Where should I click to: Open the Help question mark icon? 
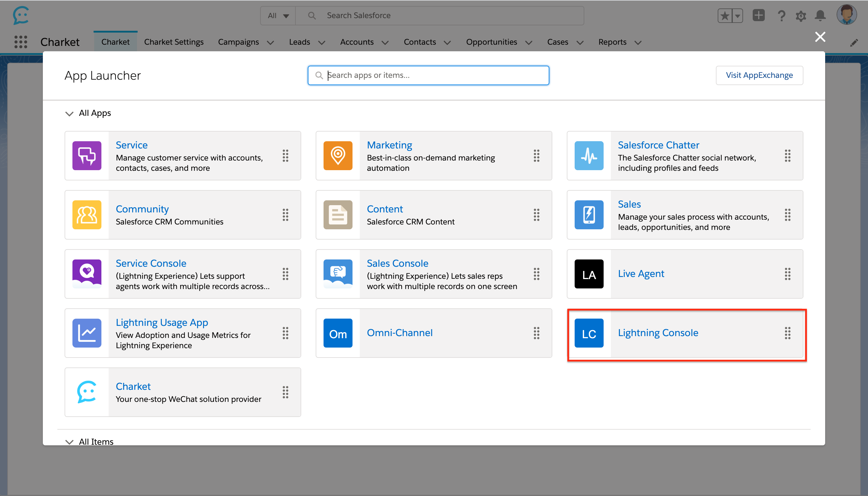[781, 16]
